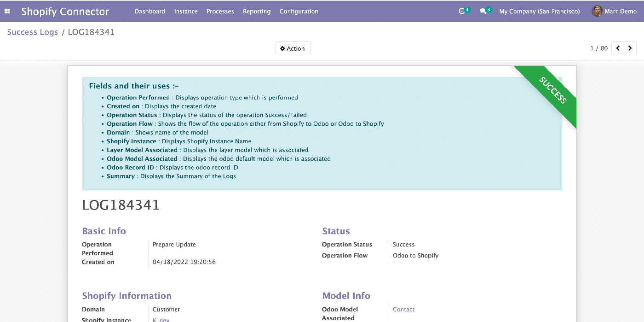Open the Instance menu
The image size is (644, 322).
pos(186,11)
